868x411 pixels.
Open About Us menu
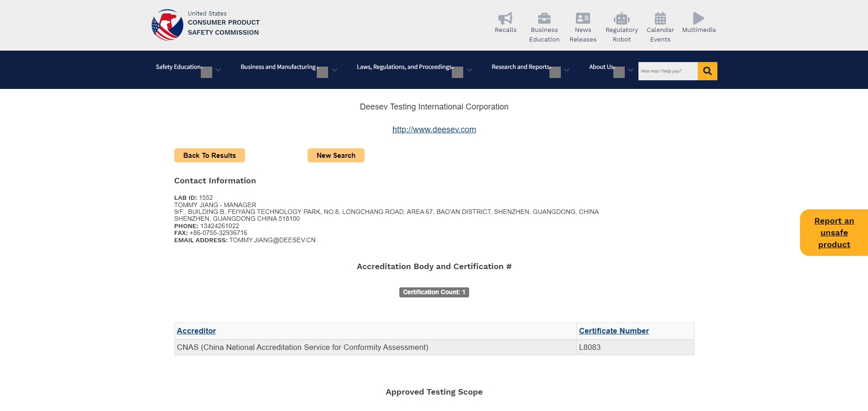click(x=601, y=67)
